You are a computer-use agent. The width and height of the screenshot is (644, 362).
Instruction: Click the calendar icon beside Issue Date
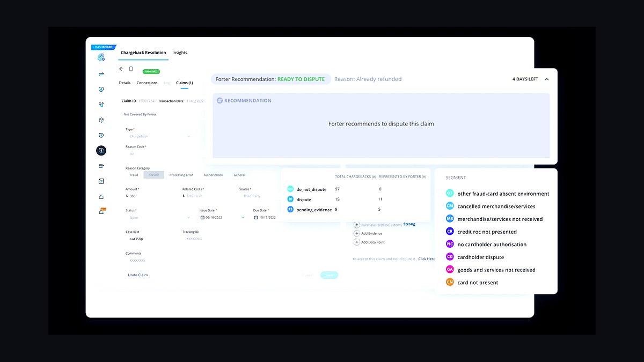202,218
